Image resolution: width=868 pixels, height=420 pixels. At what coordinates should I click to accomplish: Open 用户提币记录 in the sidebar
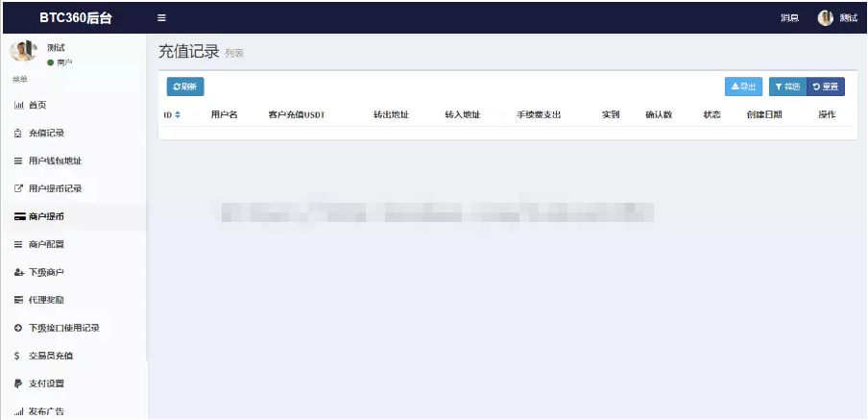(x=74, y=188)
